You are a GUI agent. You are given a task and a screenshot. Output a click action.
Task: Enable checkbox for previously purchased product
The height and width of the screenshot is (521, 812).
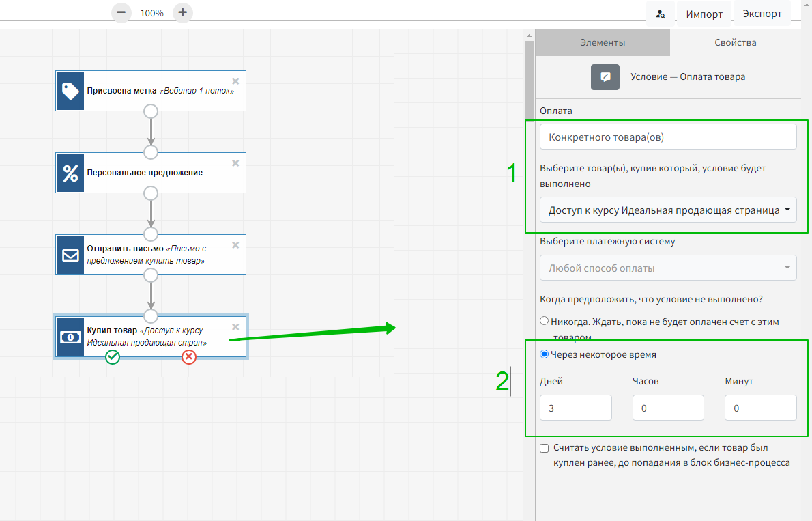[x=544, y=448]
